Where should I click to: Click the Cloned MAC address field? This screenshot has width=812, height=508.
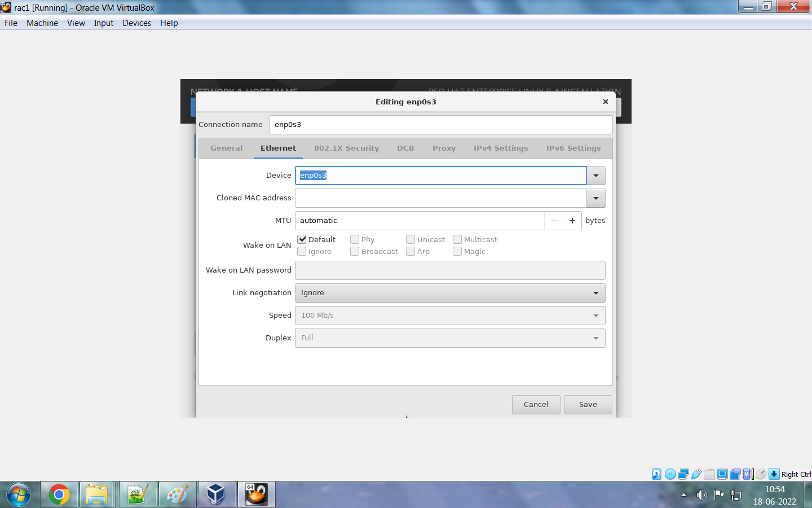441,198
